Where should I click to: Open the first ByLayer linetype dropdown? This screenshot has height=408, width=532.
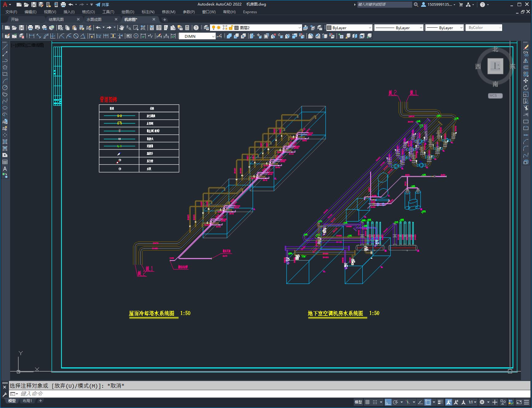[399, 28]
